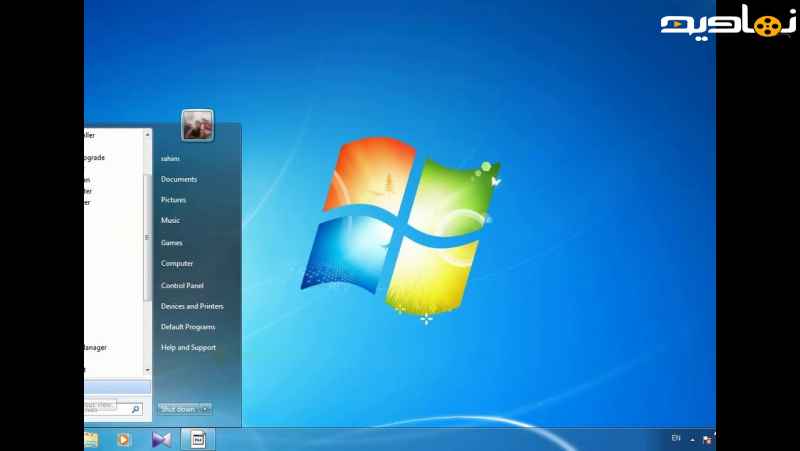Open Music from the Start menu
800x451 pixels.
click(170, 220)
